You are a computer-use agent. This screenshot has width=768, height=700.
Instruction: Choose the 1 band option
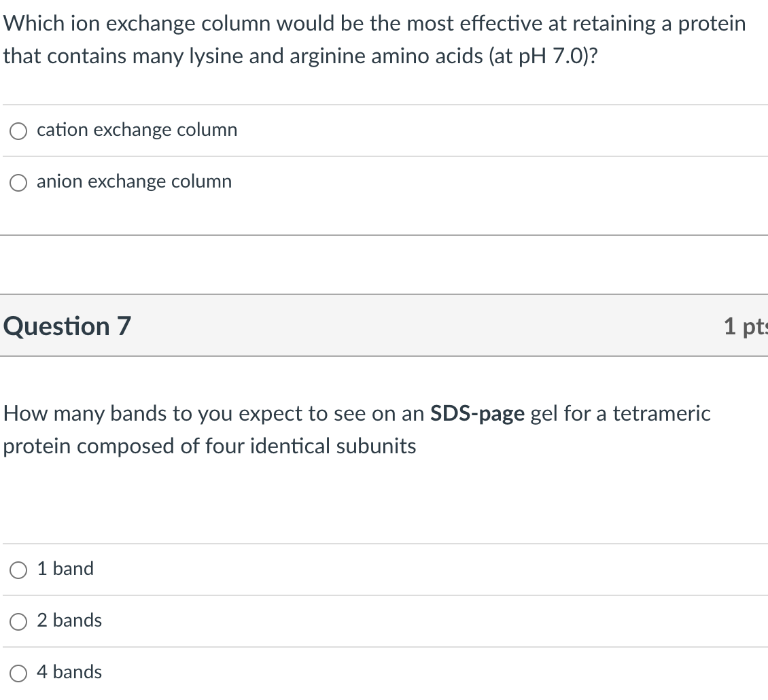tap(18, 570)
